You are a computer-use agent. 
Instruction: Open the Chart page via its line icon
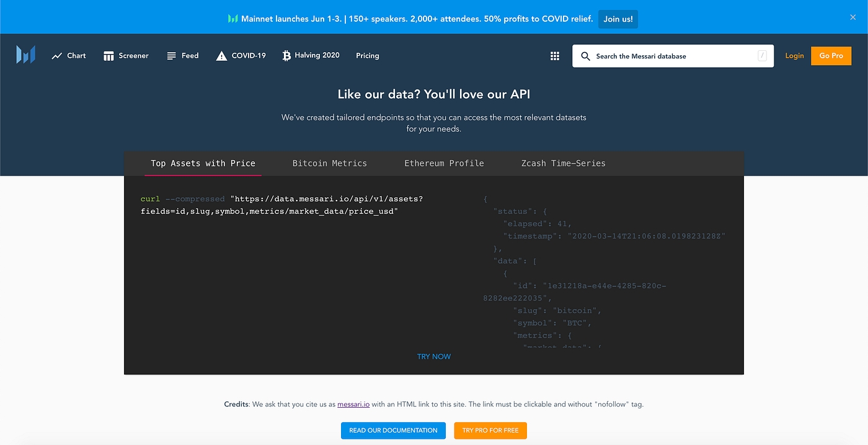[57, 56]
